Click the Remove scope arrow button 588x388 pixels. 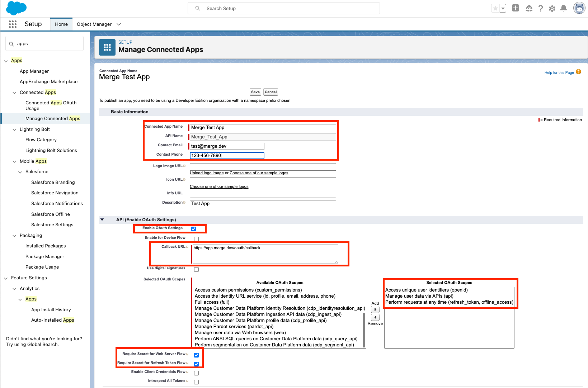[x=375, y=317]
